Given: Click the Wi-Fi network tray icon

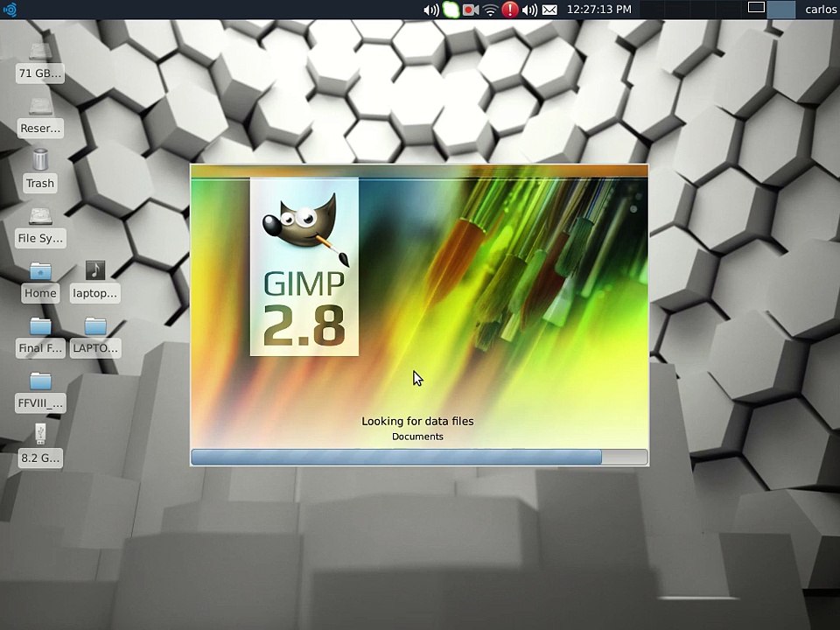Looking at the screenshot, I should (x=491, y=10).
